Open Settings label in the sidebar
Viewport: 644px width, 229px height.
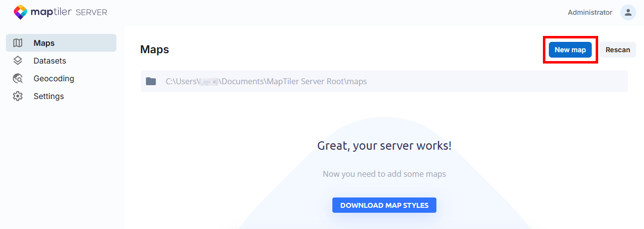[x=48, y=96]
